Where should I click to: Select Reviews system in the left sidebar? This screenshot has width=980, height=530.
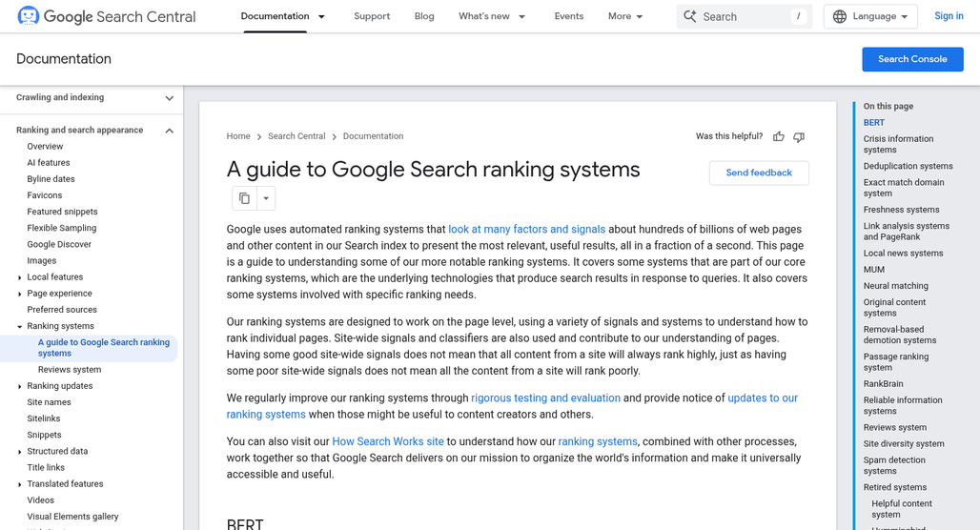[70, 369]
